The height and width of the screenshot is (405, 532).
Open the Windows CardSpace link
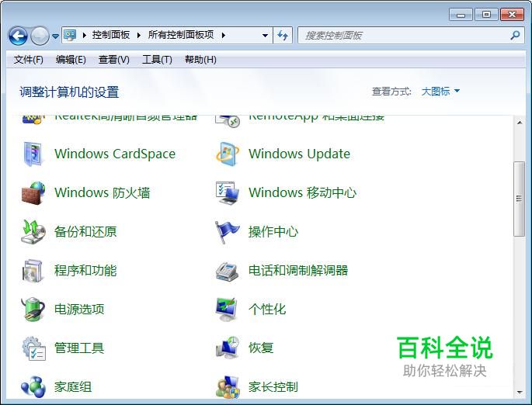point(115,154)
